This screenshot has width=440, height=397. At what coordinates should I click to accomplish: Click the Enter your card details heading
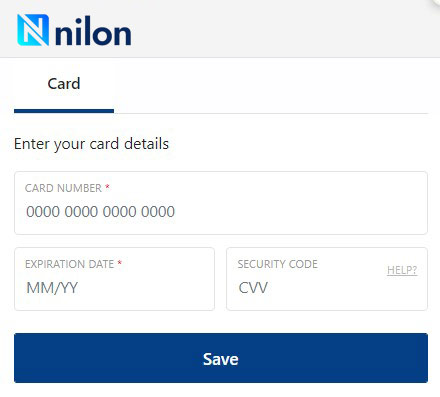pyautogui.click(x=91, y=144)
